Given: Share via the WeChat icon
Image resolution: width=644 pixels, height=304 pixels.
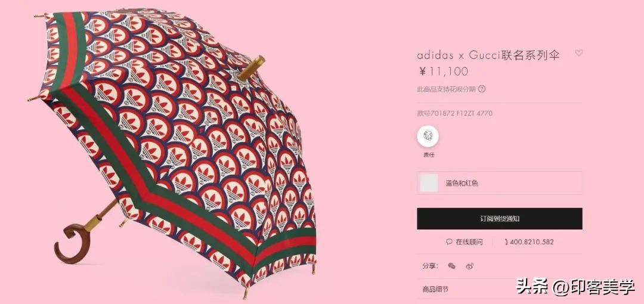Looking at the screenshot, I should pos(452,266).
